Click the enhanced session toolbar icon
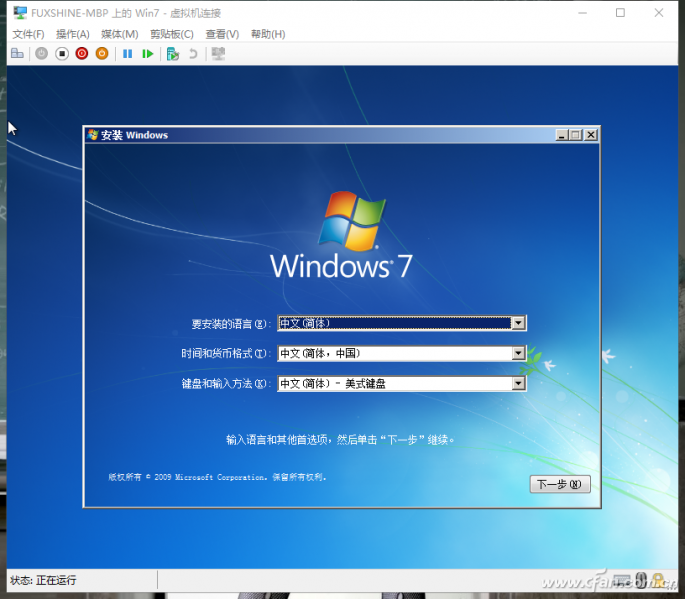685x599 pixels. pyautogui.click(x=218, y=54)
